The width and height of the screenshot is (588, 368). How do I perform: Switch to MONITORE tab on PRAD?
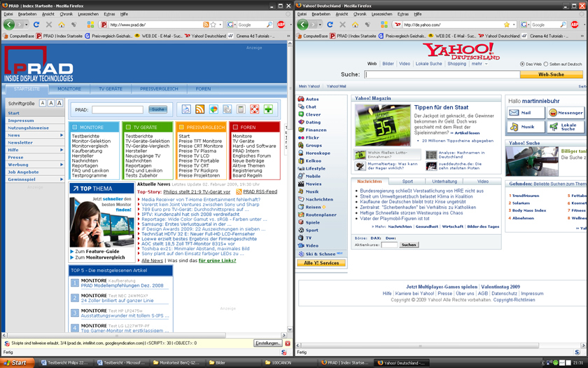point(69,89)
